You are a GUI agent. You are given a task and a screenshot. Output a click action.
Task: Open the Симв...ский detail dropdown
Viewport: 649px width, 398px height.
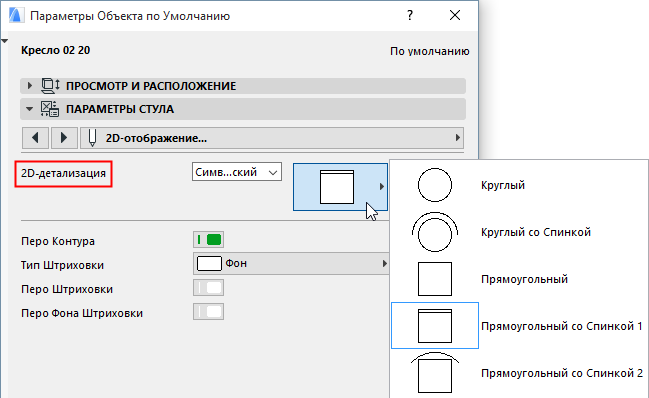[237, 172]
